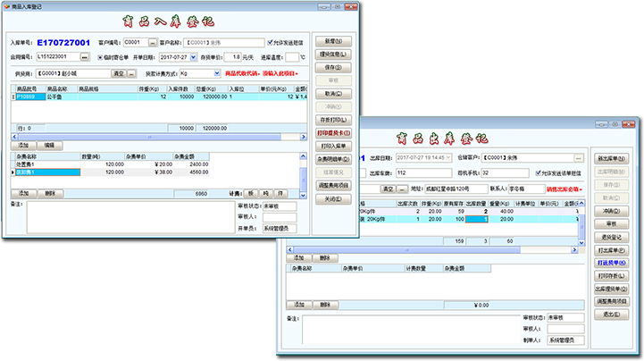The height and width of the screenshot is (361, 644).
Task: Click left arrow of inbound grid horizontal scrollbar
Action: (x=15, y=137)
